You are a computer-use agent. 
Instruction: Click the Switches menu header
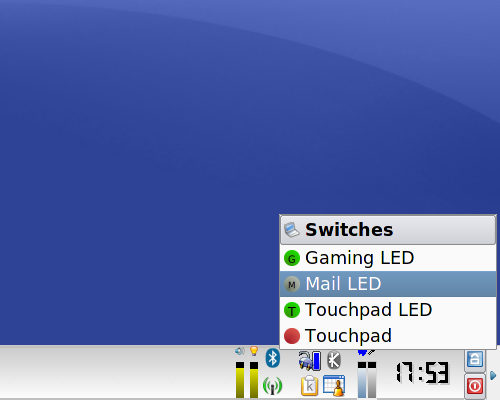click(388, 230)
